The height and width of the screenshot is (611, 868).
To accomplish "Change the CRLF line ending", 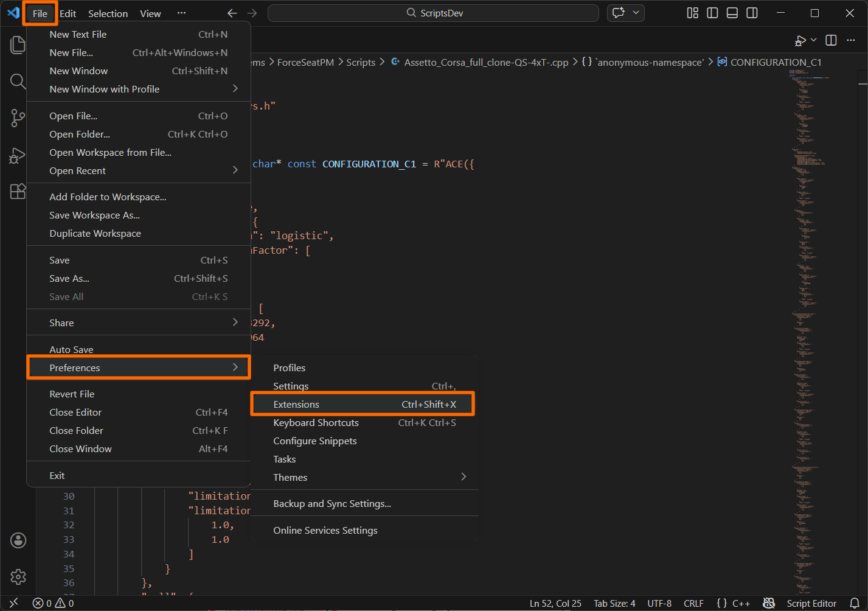I will (x=693, y=603).
